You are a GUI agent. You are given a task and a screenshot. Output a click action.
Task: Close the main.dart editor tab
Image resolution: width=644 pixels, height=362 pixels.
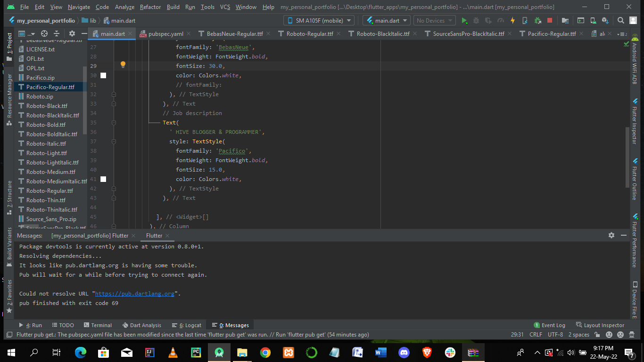click(x=131, y=34)
